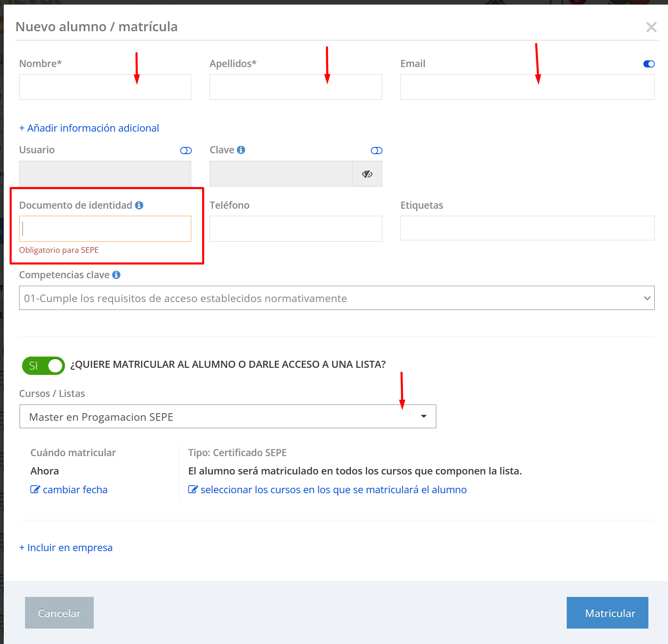Click the Ahora date value
Image resolution: width=668 pixels, height=644 pixels.
(45, 471)
